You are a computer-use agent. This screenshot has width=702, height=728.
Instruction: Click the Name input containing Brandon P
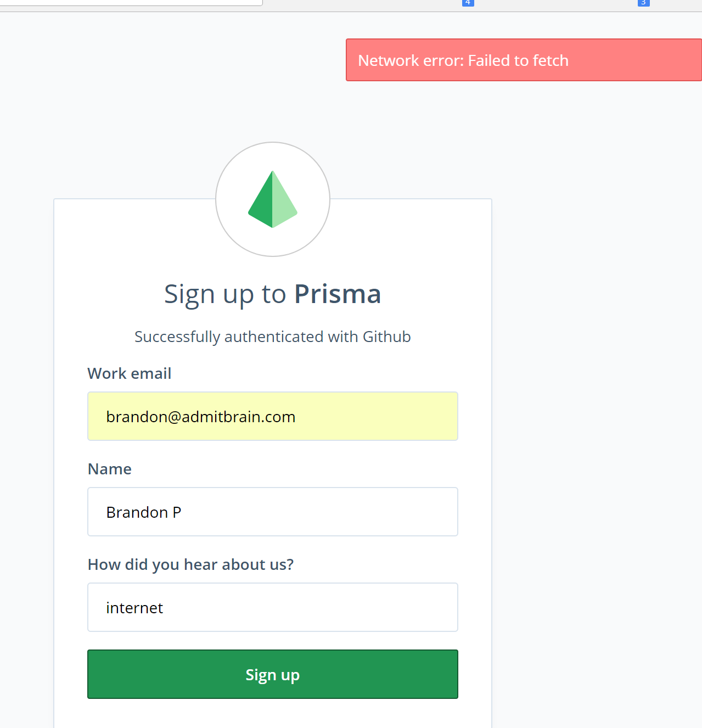[x=273, y=512]
